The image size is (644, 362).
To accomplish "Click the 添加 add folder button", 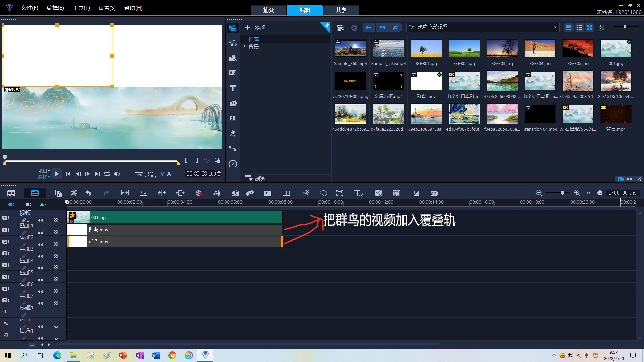I will (x=255, y=27).
